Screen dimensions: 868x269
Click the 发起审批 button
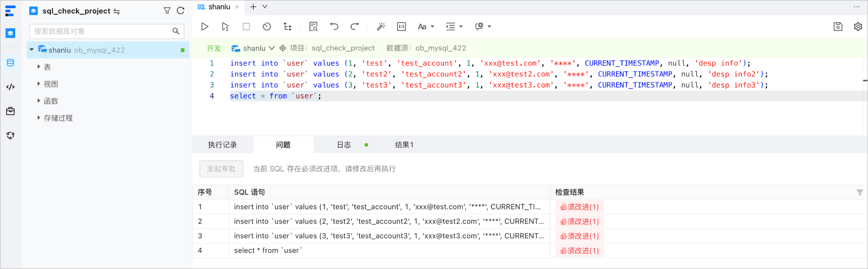click(x=221, y=169)
